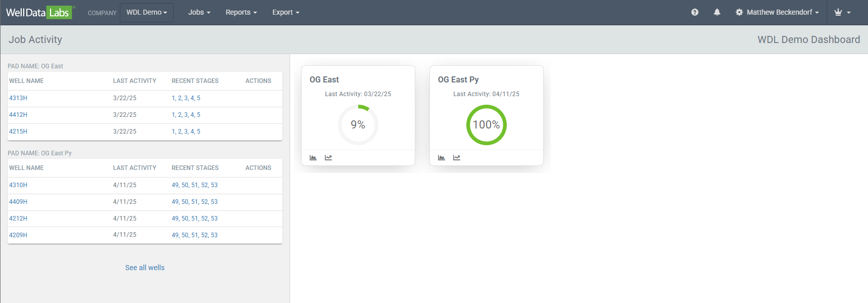Viewport: 868px width, 303px height.
Task: Click the Job Activity heading
Action: pos(35,39)
